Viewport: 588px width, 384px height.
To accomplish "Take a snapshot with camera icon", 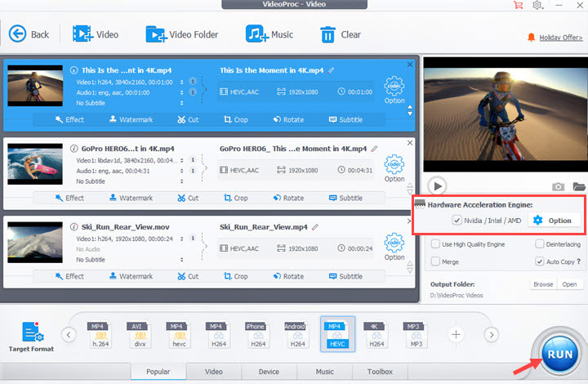I will point(558,186).
